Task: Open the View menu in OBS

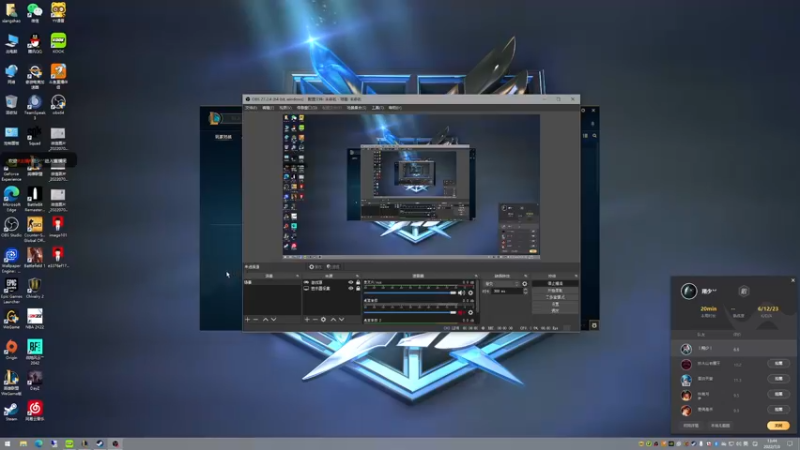Action: tap(285, 108)
